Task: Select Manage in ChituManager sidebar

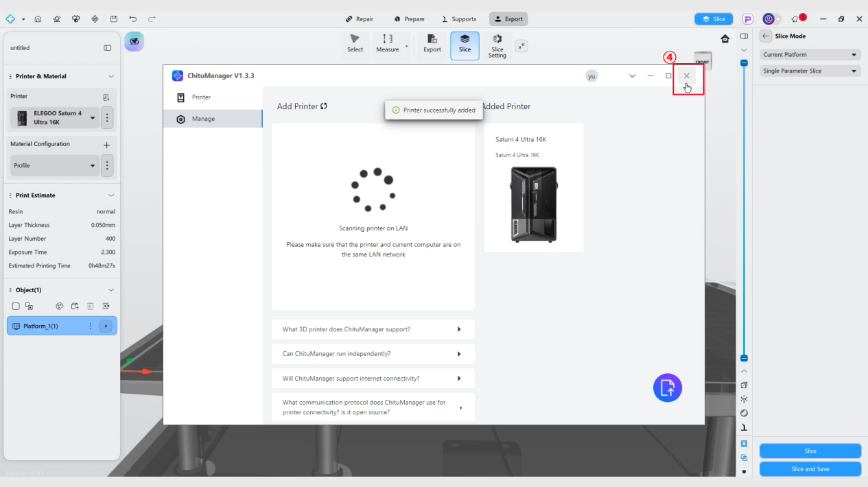Action: (213, 119)
